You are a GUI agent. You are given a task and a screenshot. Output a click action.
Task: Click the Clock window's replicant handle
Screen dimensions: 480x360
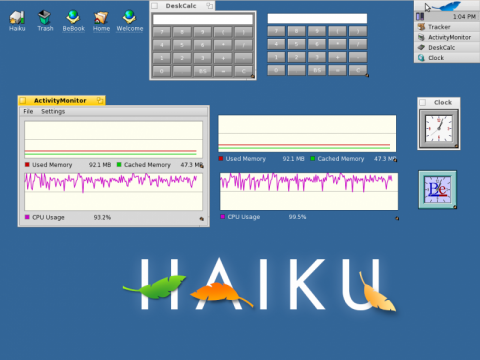coord(456,146)
